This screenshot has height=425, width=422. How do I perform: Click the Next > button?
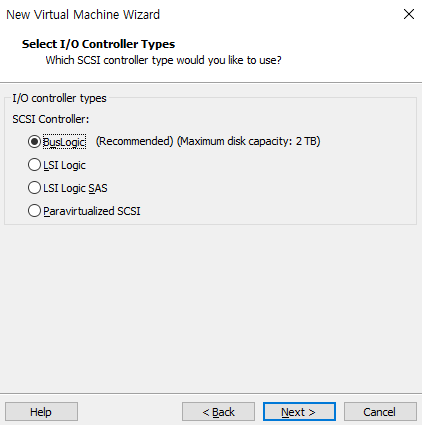pos(299,412)
